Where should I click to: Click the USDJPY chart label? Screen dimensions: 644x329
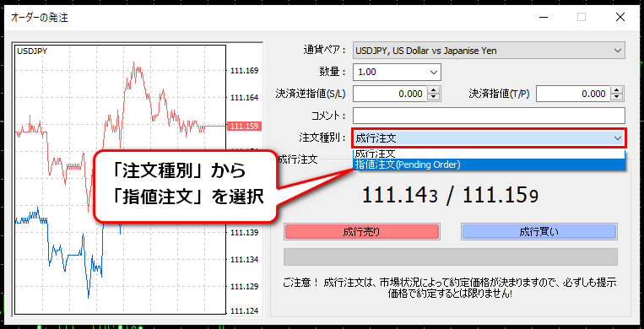pyautogui.click(x=32, y=51)
